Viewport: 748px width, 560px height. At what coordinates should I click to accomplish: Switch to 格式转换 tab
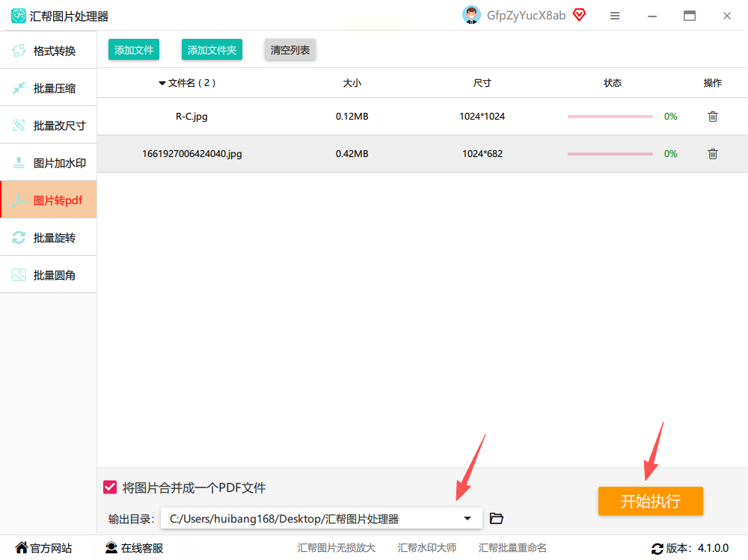48,50
